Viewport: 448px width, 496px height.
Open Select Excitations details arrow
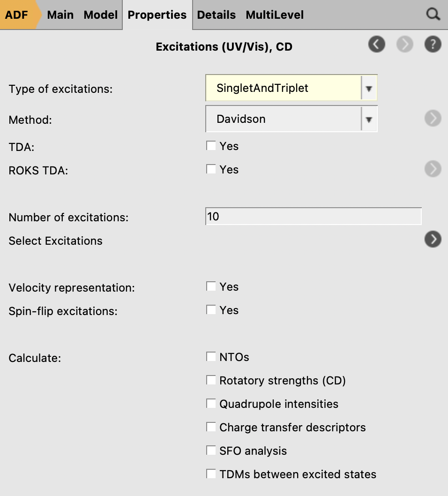(x=433, y=240)
